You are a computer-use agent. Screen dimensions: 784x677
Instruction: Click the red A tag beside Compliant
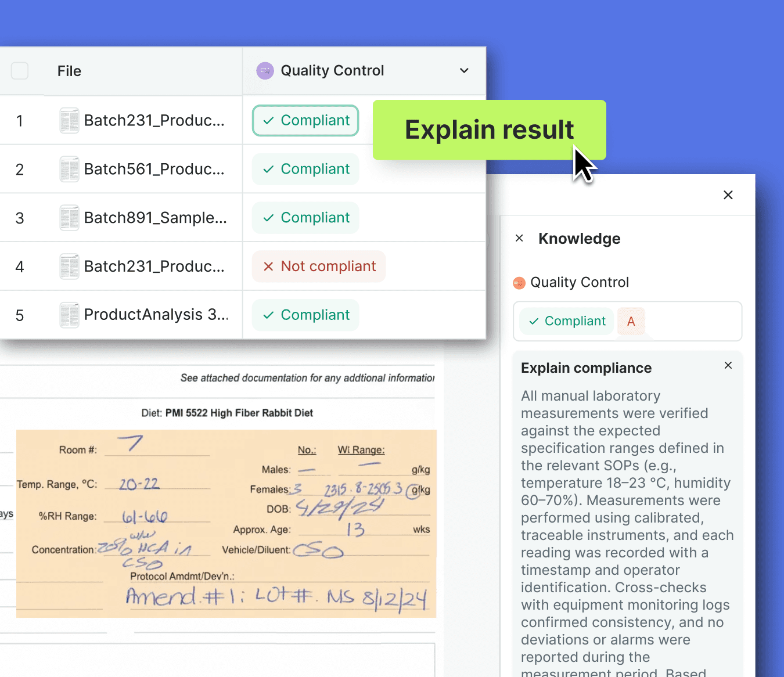click(631, 321)
